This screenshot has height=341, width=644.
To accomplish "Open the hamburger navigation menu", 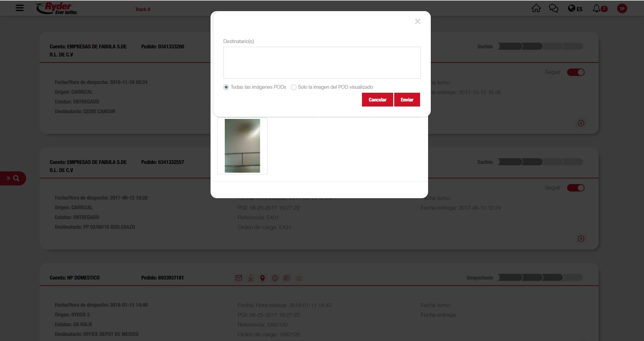I will tap(19, 8).
